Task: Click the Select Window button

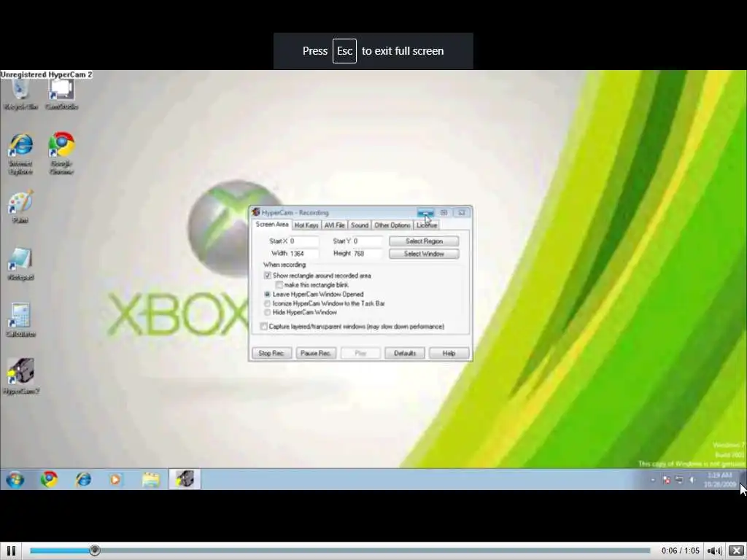Action: (424, 254)
